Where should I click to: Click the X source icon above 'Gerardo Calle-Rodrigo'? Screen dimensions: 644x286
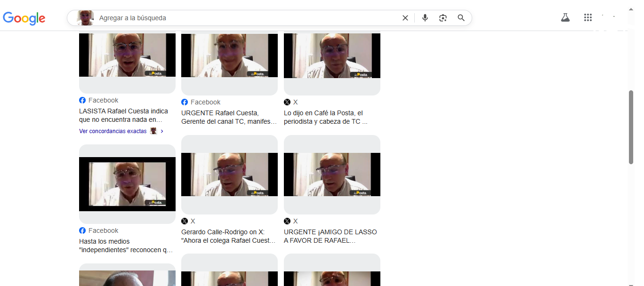click(x=185, y=221)
